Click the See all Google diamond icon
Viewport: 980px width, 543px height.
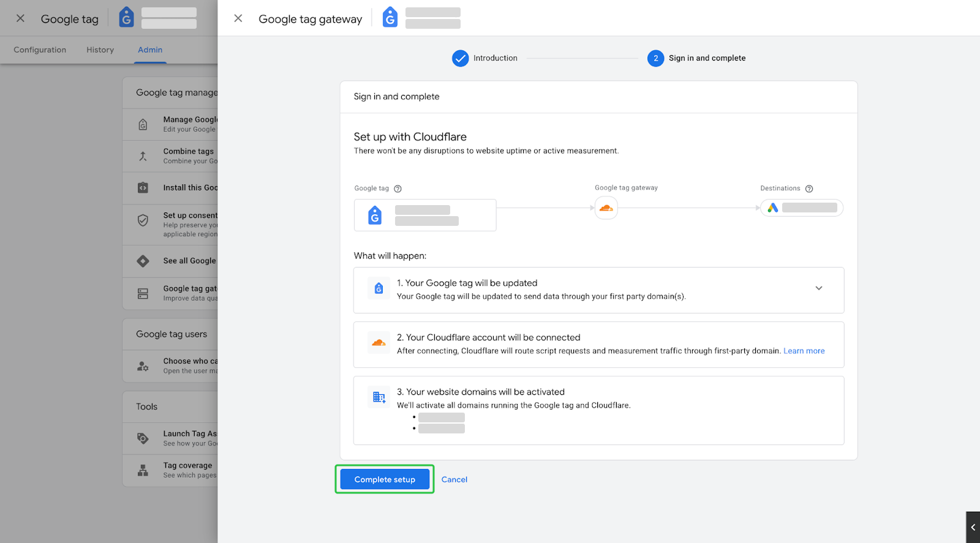point(143,261)
